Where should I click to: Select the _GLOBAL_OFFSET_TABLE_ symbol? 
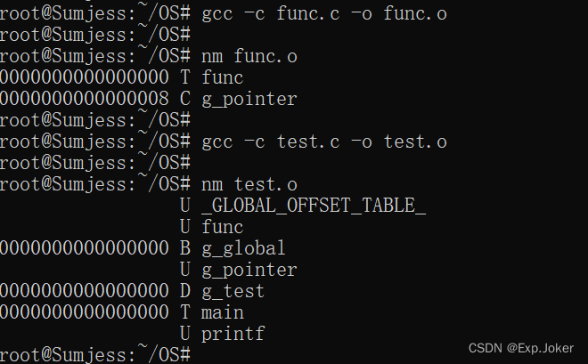click(314, 206)
